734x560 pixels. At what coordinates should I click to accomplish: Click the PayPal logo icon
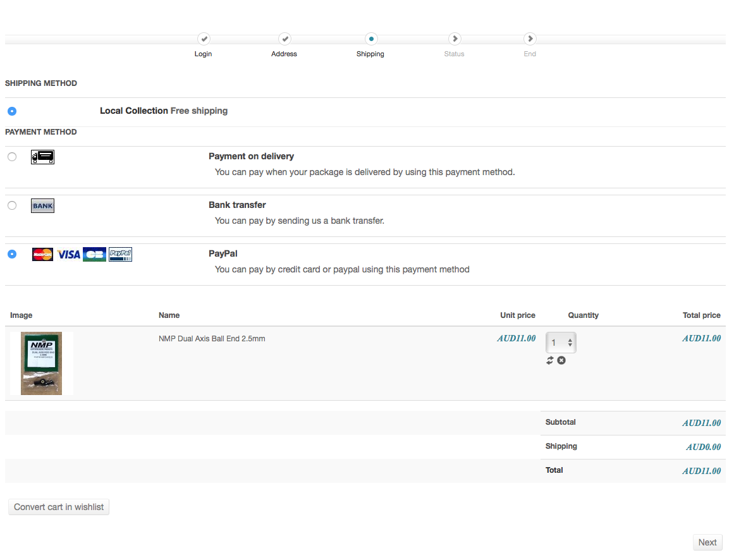(120, 254)
